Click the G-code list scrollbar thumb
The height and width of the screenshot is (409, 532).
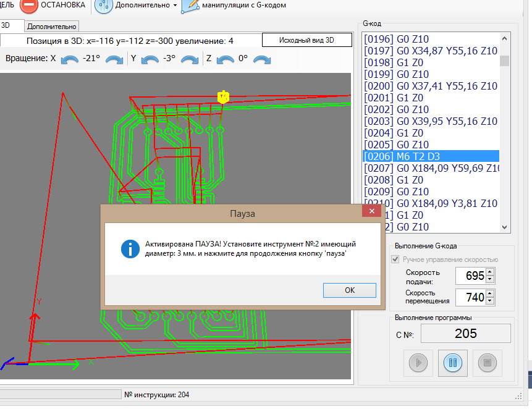pos(504,61)
